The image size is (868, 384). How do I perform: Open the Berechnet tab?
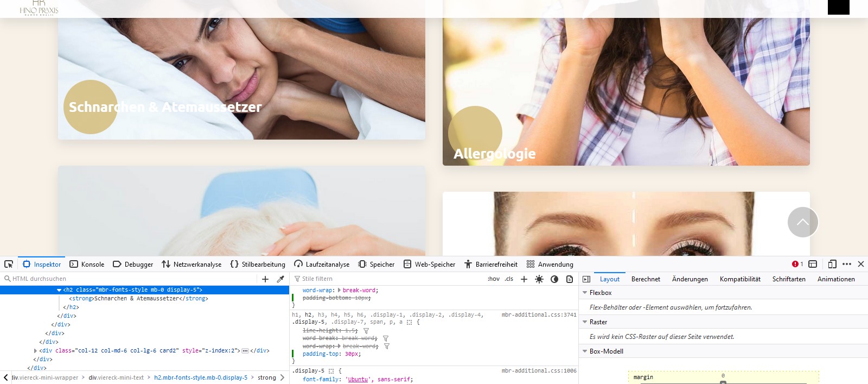coord(646,279)
